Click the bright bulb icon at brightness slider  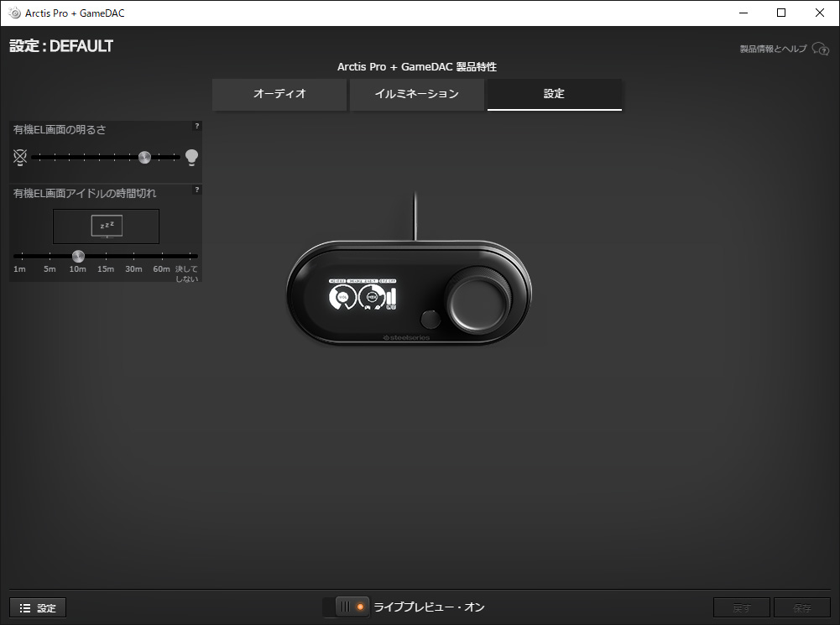(x=191, y=157)
